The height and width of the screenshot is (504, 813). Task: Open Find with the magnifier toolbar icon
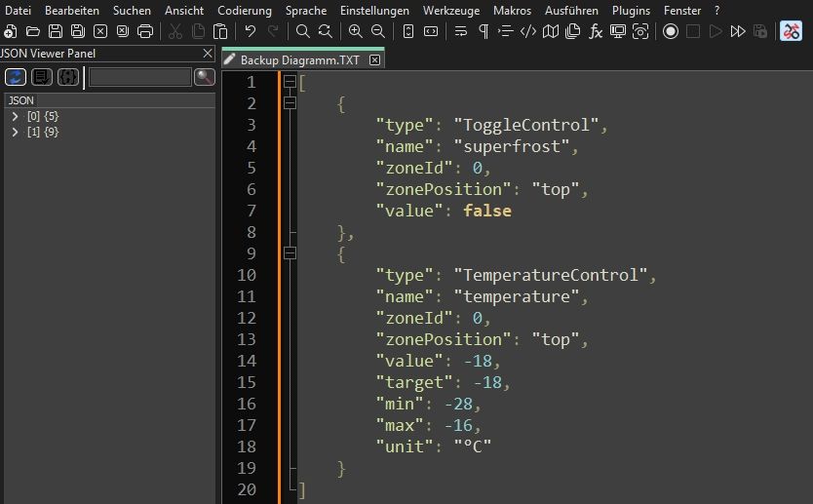(x=303, y=31)
